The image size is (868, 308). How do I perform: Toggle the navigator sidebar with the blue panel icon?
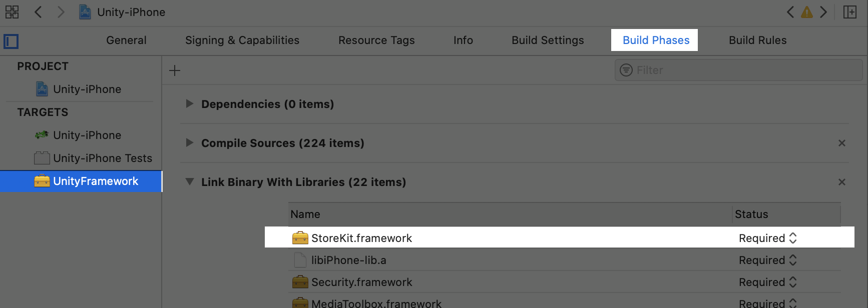(11, 41)
